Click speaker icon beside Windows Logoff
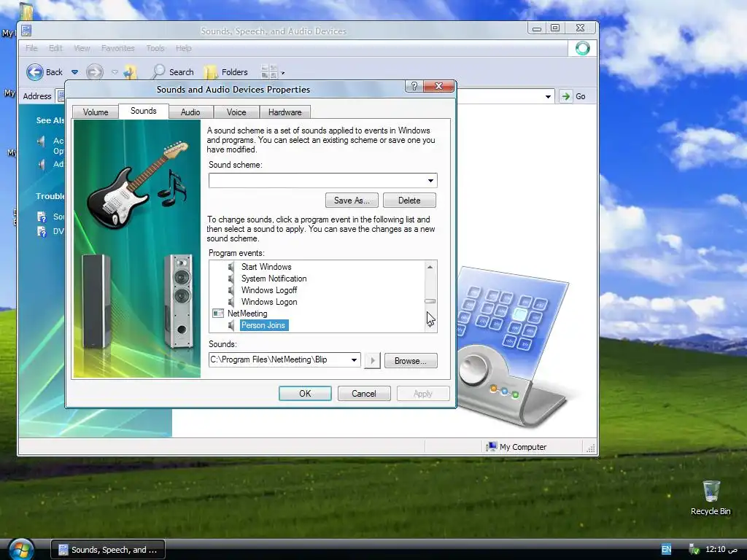The height and width of the screenshot is (560, 747). [x=231, y=290]
